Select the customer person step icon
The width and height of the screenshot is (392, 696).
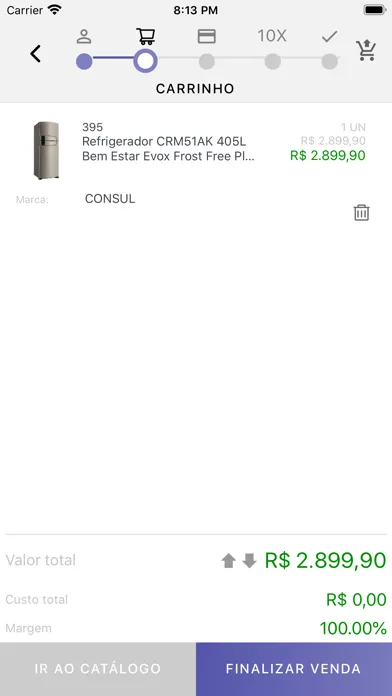84,36
